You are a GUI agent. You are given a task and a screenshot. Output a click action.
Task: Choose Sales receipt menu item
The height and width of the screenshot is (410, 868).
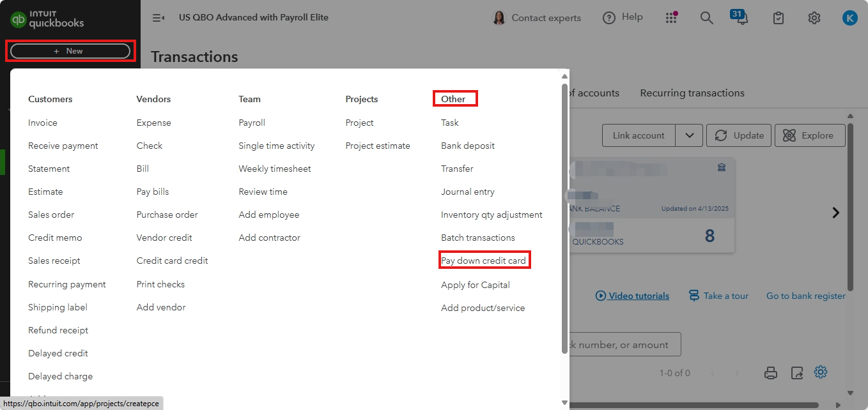[54, 261]
